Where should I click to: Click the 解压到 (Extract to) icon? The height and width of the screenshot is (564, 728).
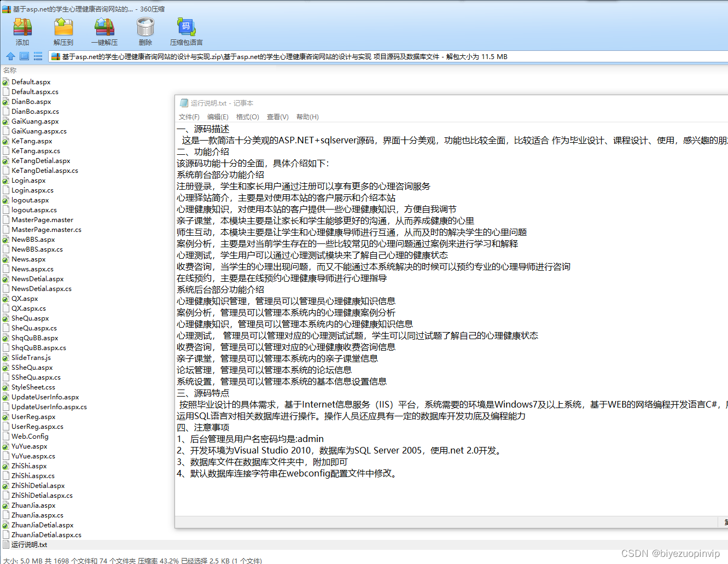(63, 30)
